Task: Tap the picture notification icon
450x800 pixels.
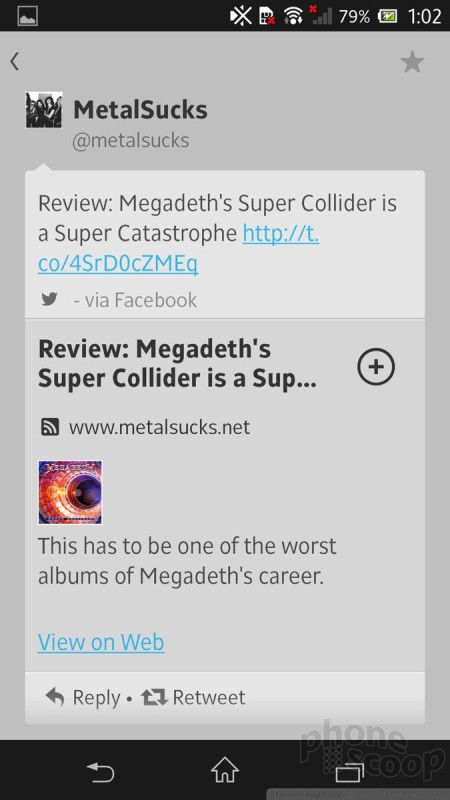Action: point(28,16)
